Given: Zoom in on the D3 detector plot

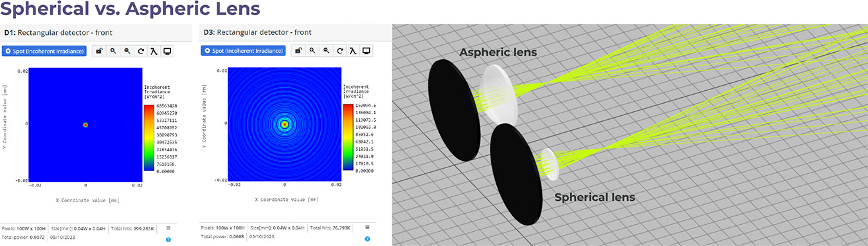Looking at the screenshot, I should click(312, 51).
